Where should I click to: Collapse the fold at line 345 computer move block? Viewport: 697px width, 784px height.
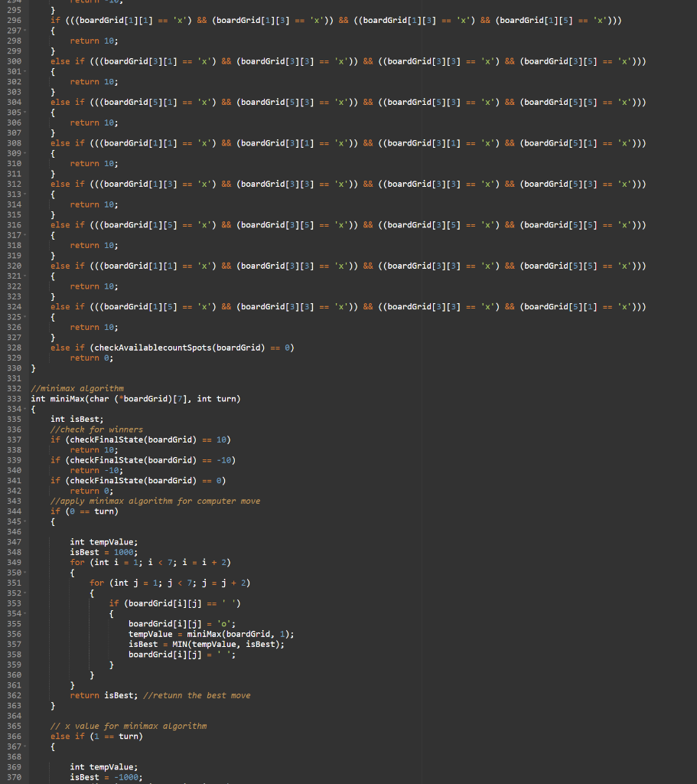coord(26,521)
